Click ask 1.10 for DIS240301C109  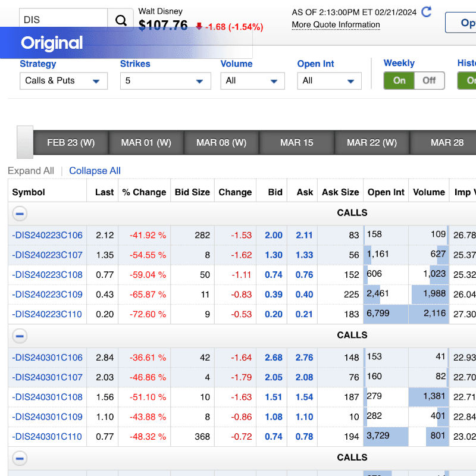coord(305,417)
